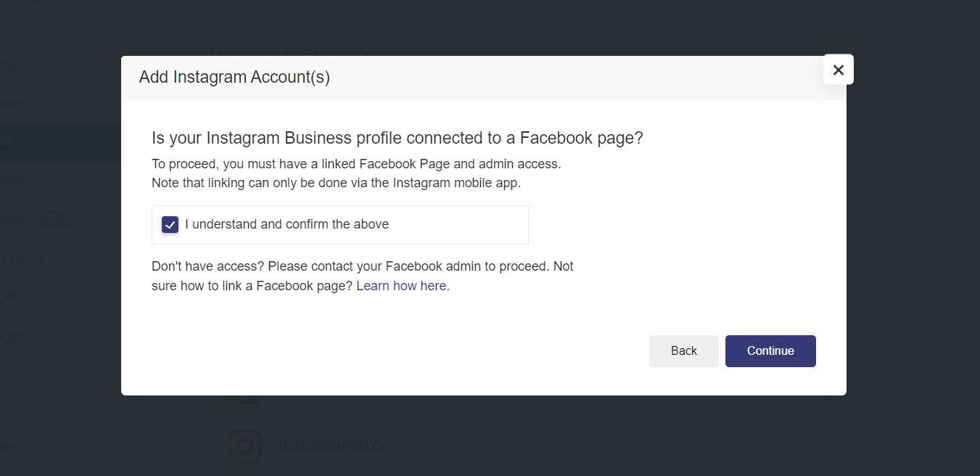Open the "Learn how here" link
Viewport: 980px width, 476px height.
[x=403, y=286]
